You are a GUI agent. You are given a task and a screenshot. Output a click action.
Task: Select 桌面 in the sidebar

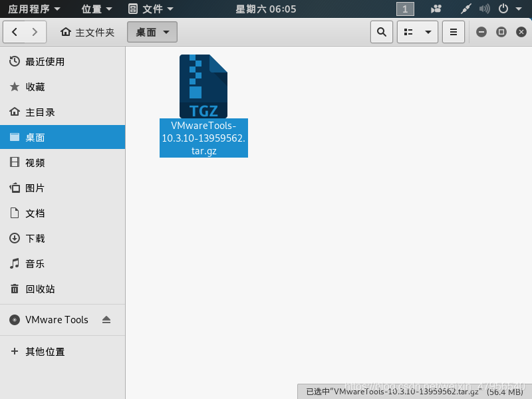63,137
